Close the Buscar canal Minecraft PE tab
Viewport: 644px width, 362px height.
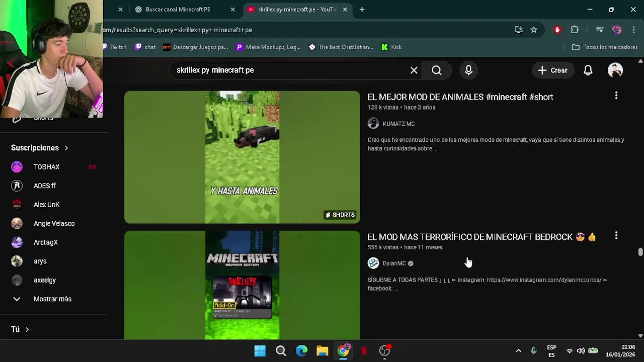pyautogui.click(x=232, y=10)
